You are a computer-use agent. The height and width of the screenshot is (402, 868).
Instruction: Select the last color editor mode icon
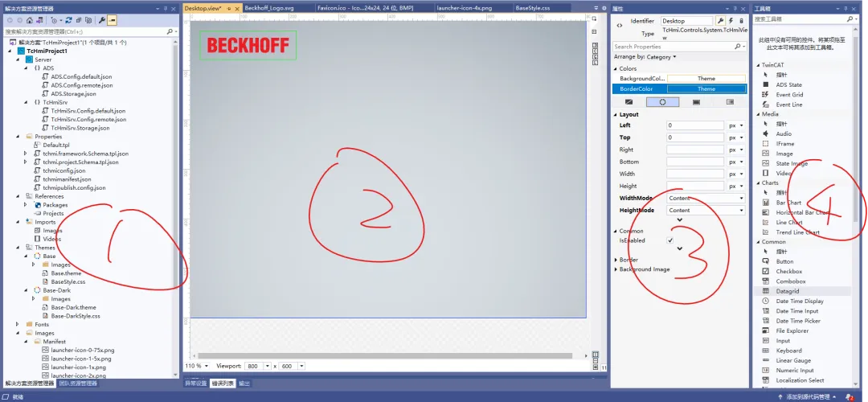click(x=730, y=102)
